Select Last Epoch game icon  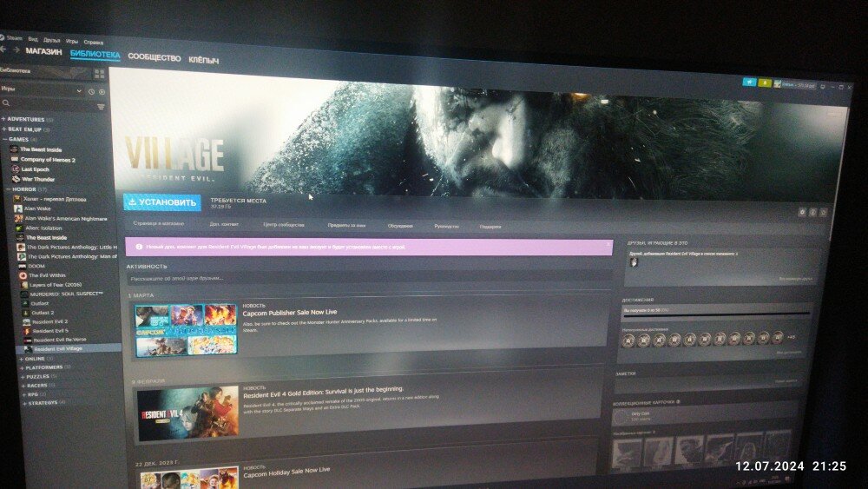(x=16, y=169)
